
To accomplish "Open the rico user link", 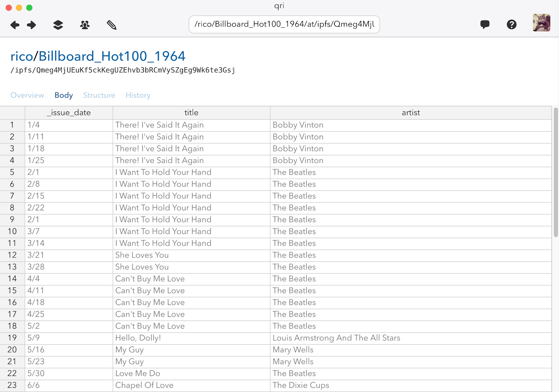I will point(22,56).
